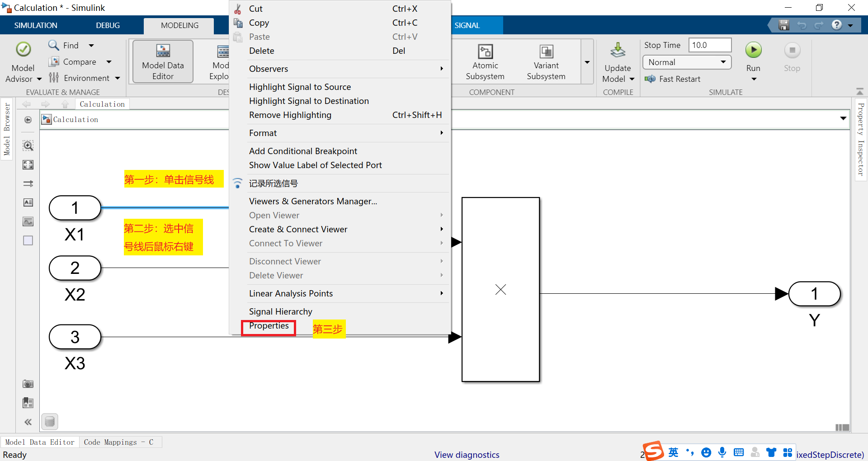The width and height of the screenshot is (868, 461).
Task: Click the database icon at the canvas bottom
Action: point(50,422)
